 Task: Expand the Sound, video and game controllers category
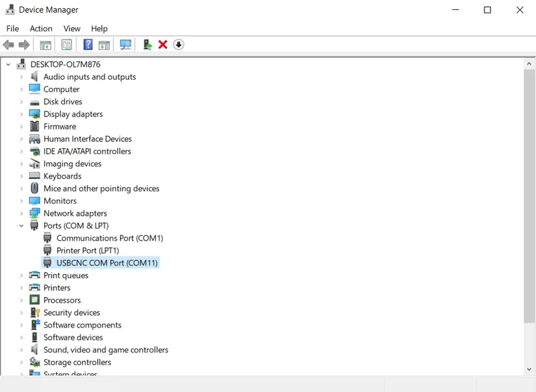(20, 350)
